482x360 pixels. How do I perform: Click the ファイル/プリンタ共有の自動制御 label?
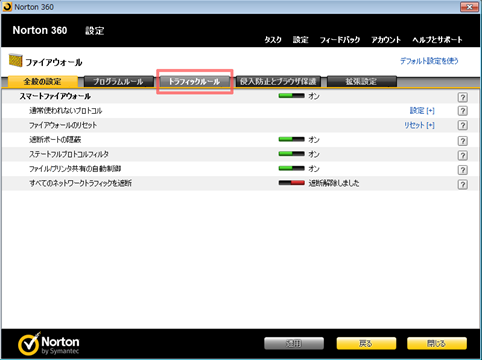tap(75, 169)
